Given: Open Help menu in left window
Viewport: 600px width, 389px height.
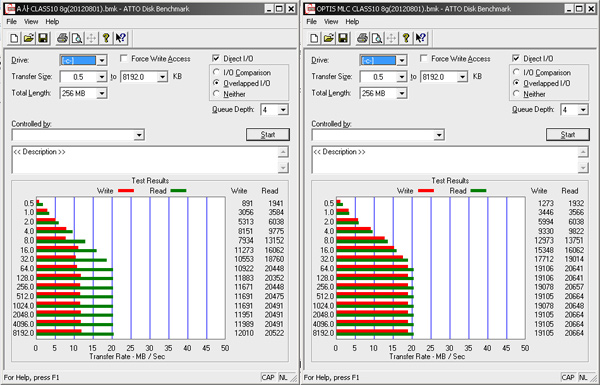Looking at the screenshot, I should (52, 21).
